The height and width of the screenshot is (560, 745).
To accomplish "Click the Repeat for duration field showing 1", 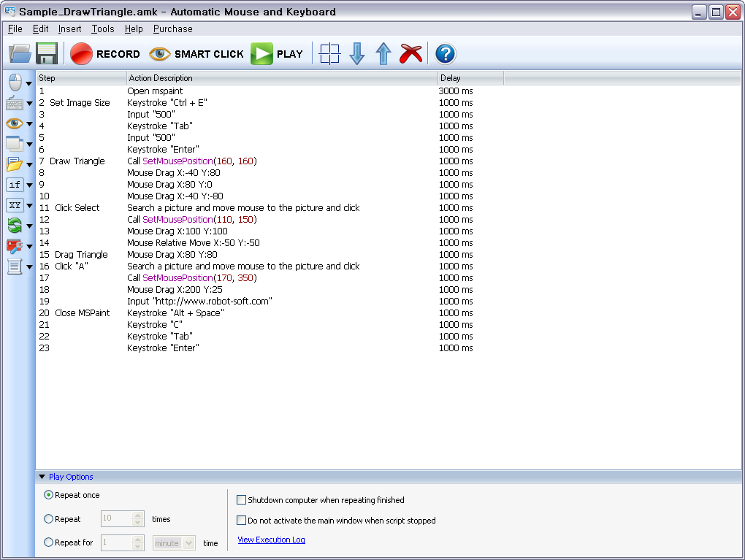I will 116,542.
